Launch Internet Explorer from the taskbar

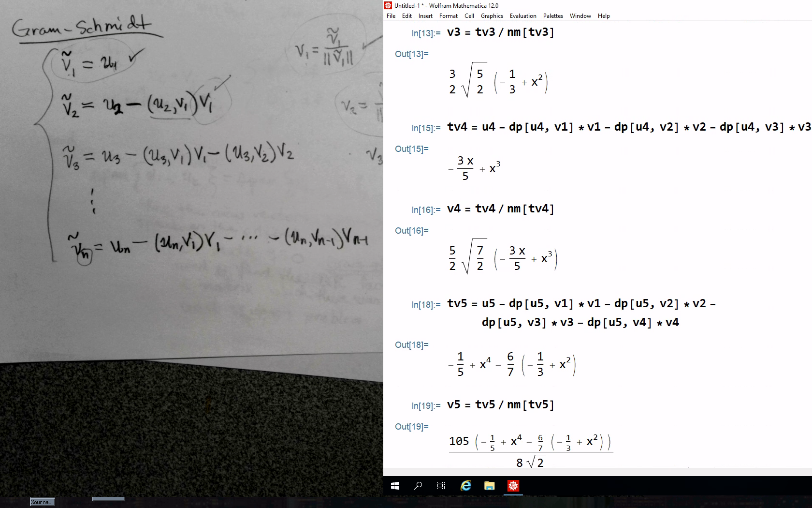pyautogui.click(x=465, y=486)
